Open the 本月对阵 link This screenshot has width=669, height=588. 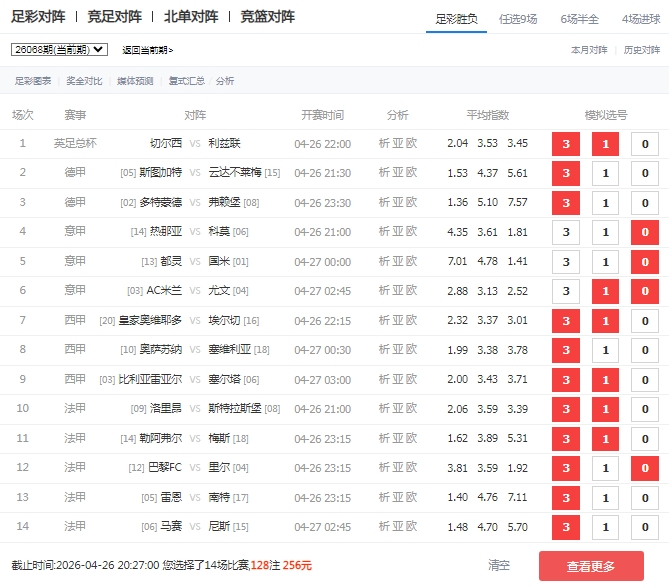[589, 49]
